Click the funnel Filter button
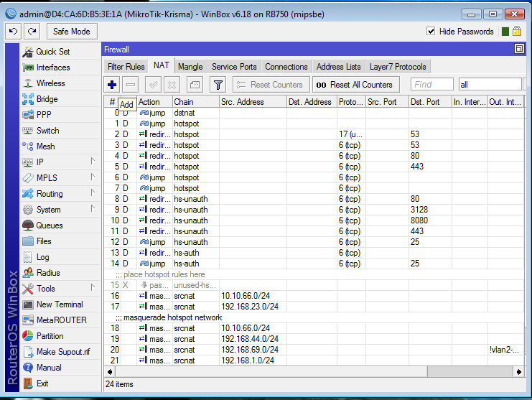 218,85
